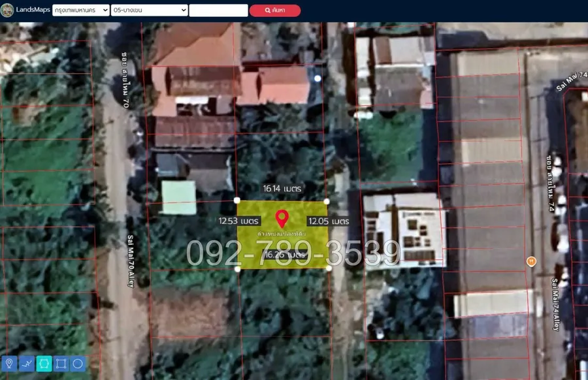The width and height of the screenshot is (588, 380).
Task: Open the district dropdown showing 05-บางเขน
Action: click(x=149, y=10)
